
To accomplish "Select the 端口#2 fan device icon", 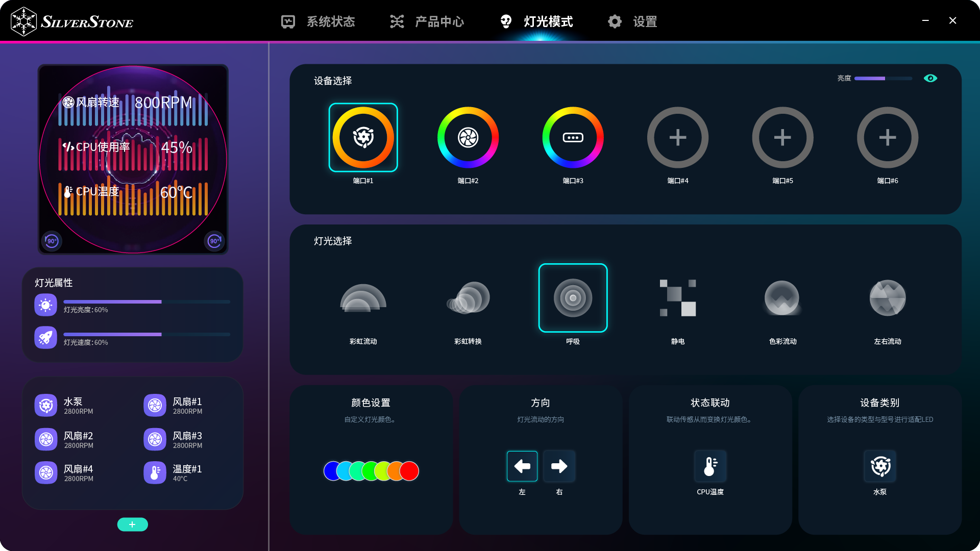I will pyautogui.click(x=468, y=137).
